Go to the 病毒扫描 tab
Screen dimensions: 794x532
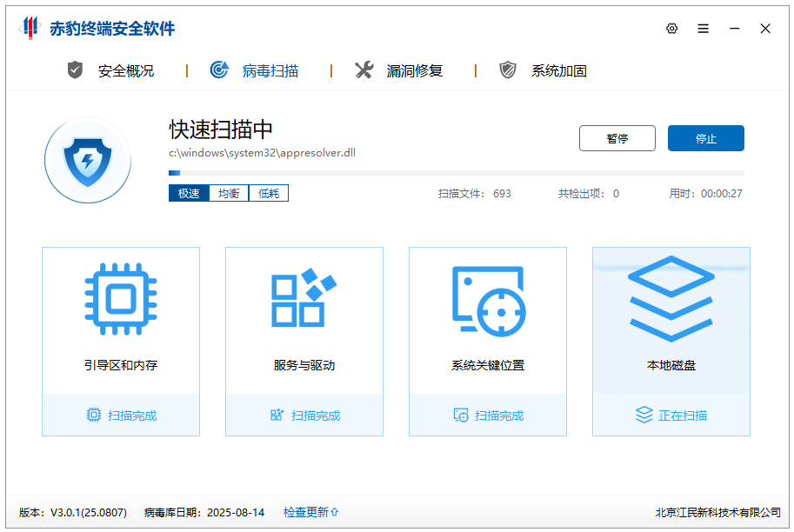256,71
